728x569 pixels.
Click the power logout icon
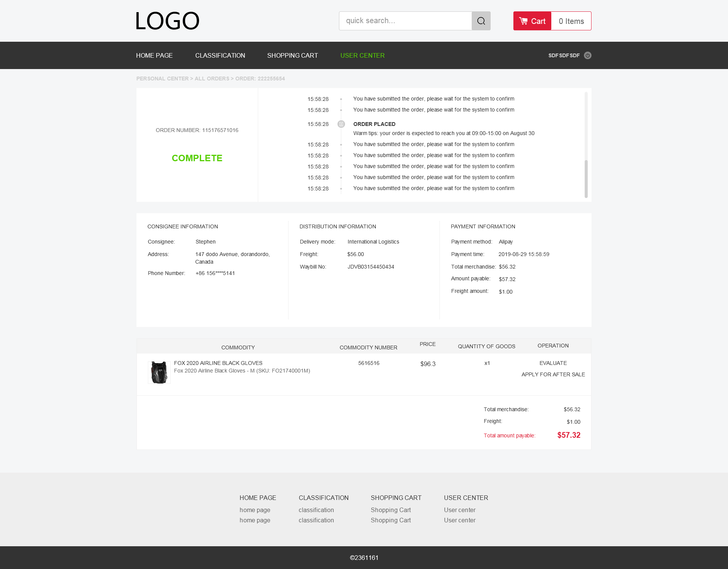tap(587, 55)
